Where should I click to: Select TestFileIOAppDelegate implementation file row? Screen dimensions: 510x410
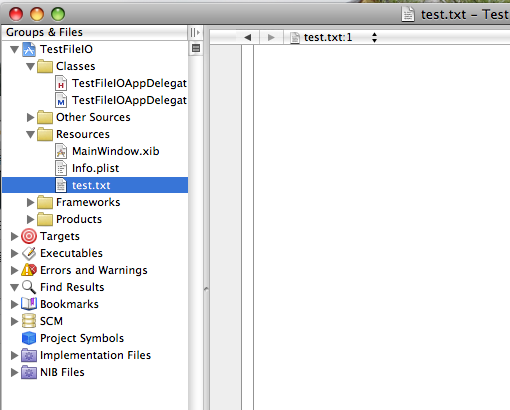(x=95, y=100)
